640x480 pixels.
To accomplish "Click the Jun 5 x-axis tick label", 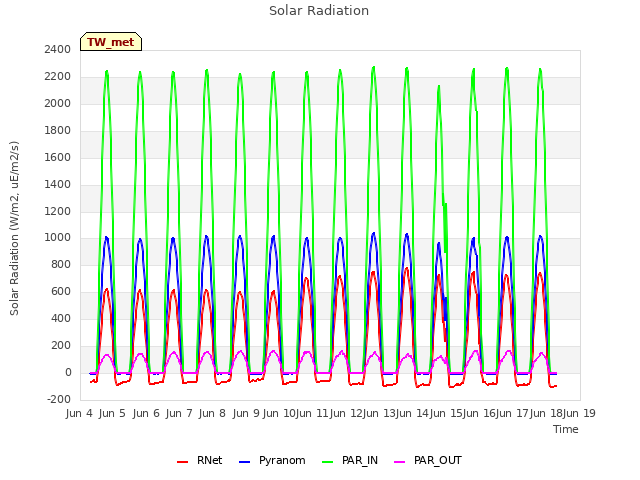I will coord(112,413).
